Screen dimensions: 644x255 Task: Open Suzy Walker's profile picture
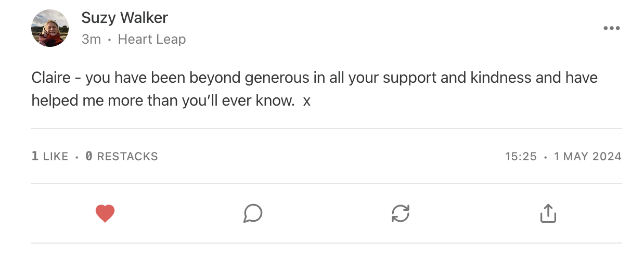pos(50,28)
